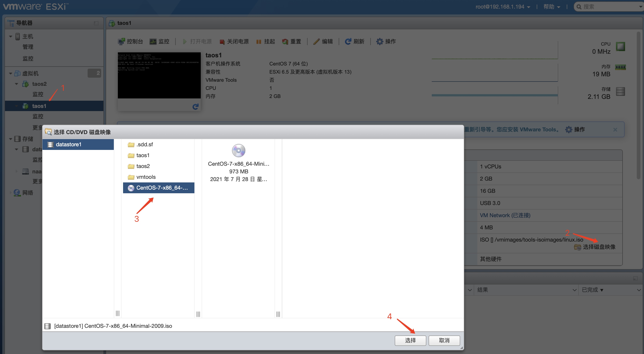Open the taos1 folder in datastore
Viewport: 644px width, 354px height.
[x=143, y=155]
